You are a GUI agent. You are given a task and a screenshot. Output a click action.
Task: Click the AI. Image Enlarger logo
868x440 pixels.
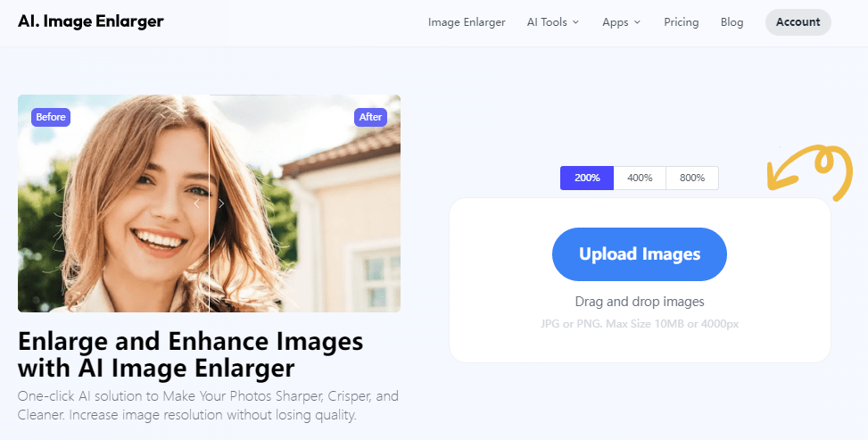point(90,21)
